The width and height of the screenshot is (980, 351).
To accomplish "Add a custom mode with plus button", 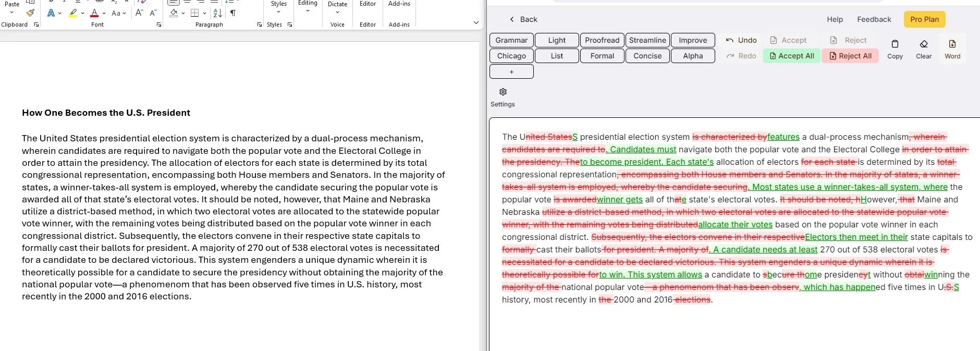I will pos(511,71).
